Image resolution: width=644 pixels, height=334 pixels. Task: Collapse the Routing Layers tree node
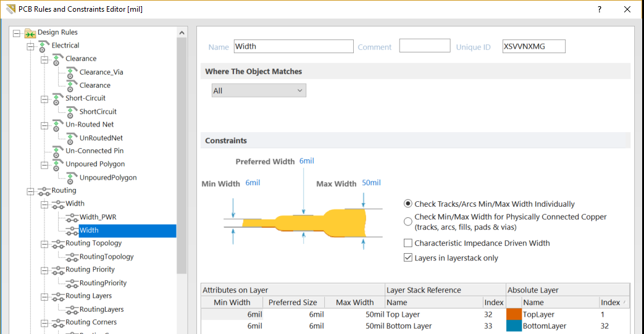(44, 297)
